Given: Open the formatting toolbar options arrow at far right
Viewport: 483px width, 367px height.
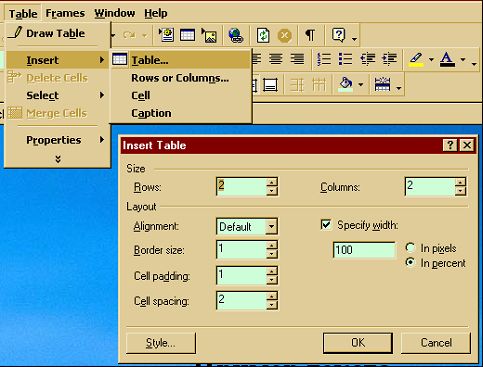Looking at the screenshot, I should (x=474, y=63).
